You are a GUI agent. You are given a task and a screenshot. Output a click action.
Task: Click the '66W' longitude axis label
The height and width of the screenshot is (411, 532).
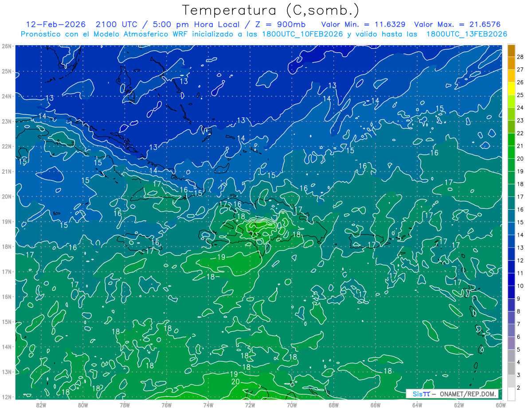tap(376, 405)
